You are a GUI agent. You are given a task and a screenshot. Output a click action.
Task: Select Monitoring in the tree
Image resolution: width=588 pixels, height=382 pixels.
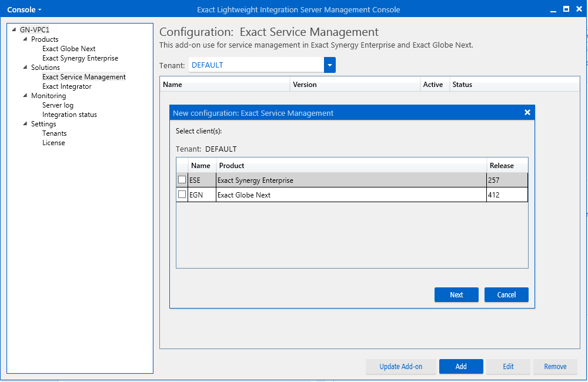point(48,96)
